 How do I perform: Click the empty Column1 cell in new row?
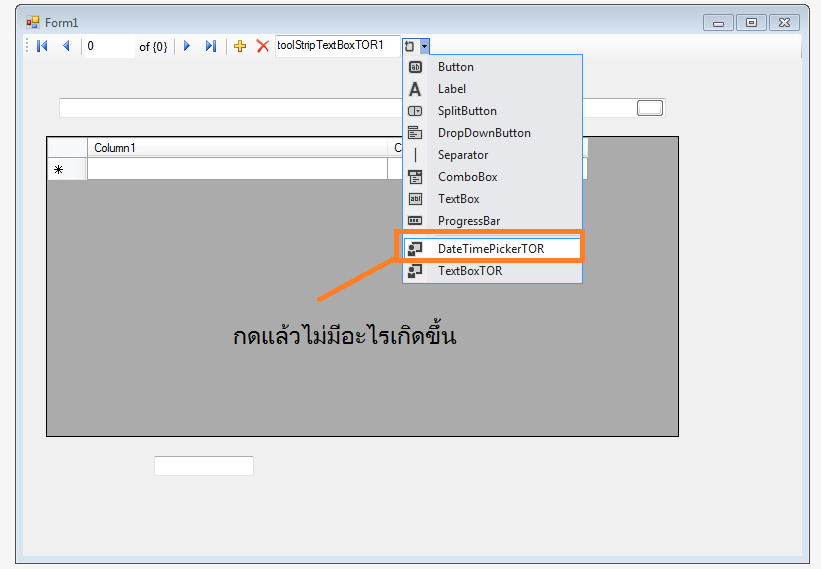pos(237,169)
